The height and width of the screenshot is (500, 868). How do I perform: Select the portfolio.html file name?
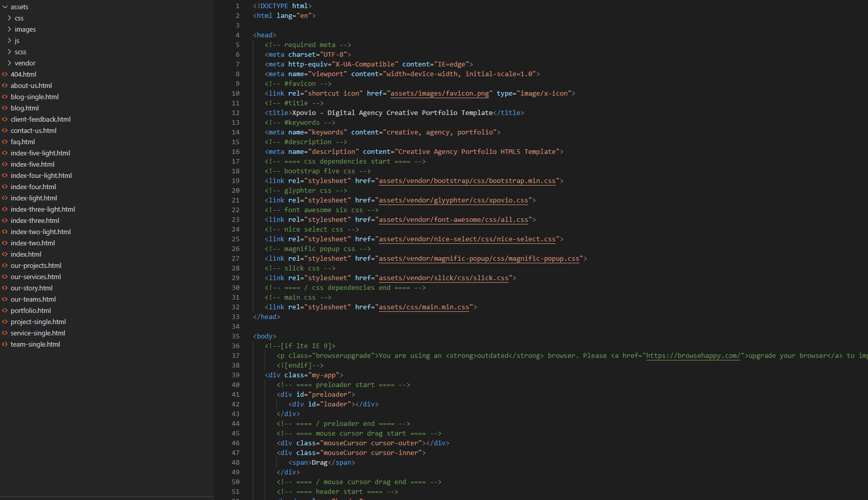(31, 310)
